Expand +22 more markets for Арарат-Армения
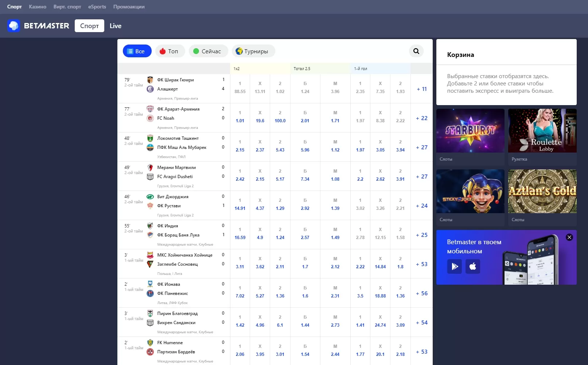Viewport: 588px width, 365px height. pos(421,118)
